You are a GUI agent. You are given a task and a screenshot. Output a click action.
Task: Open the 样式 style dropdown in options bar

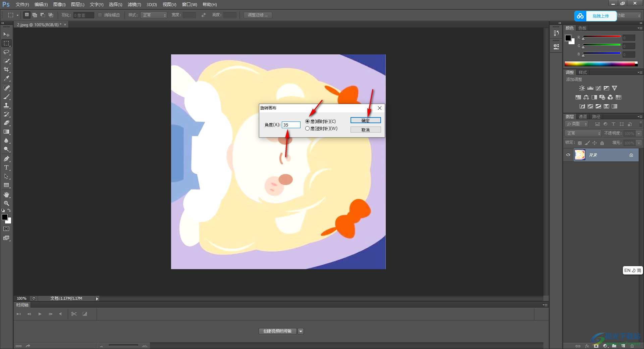point(154,15)
